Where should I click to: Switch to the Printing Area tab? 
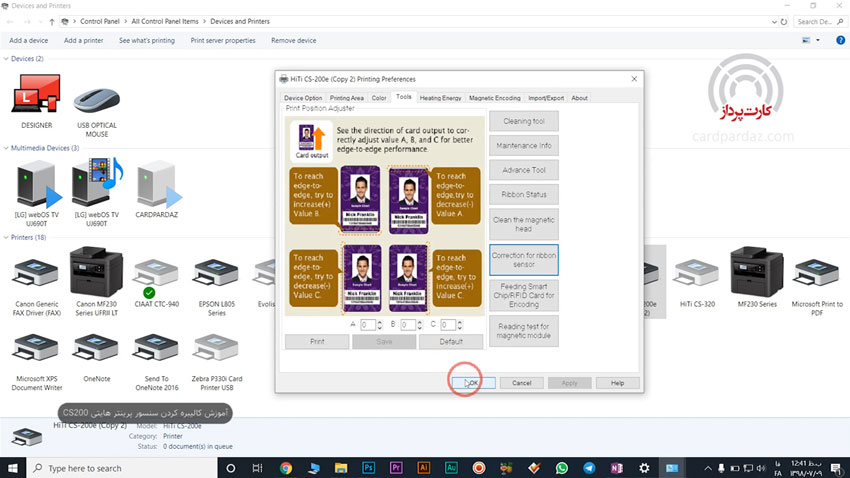pos(346,98)
